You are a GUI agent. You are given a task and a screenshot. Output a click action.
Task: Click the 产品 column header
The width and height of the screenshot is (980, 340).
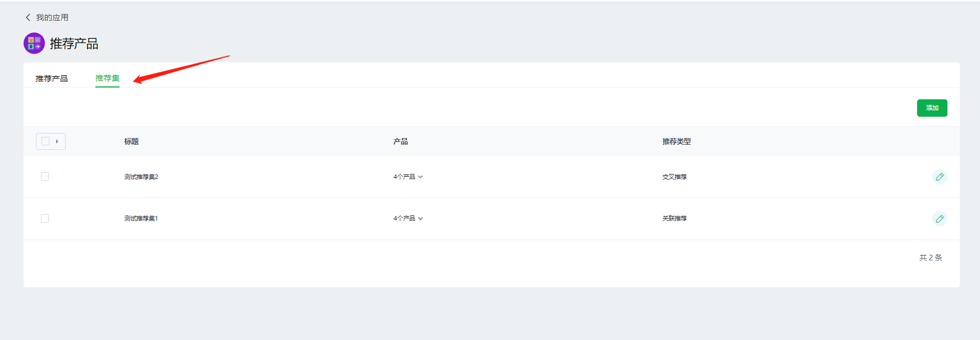(x=400, y=141)
